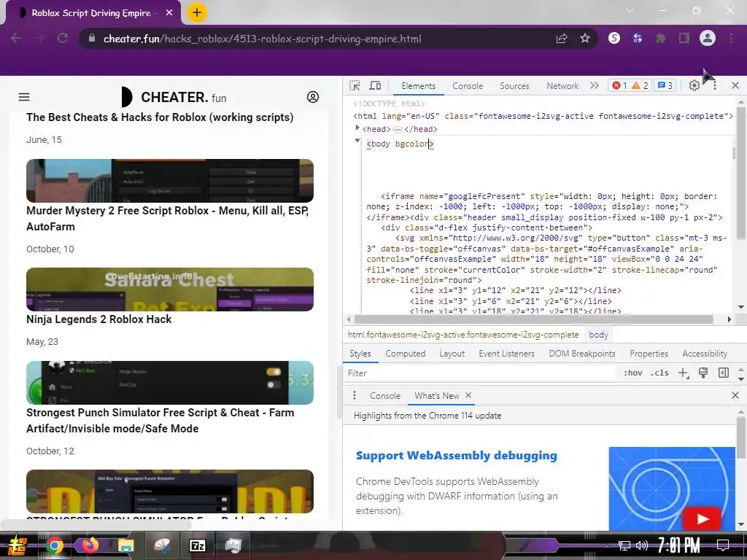Toggle rendering emulations paintbrush icon
The image size is (747, 560).
click(x=703, y=373)
